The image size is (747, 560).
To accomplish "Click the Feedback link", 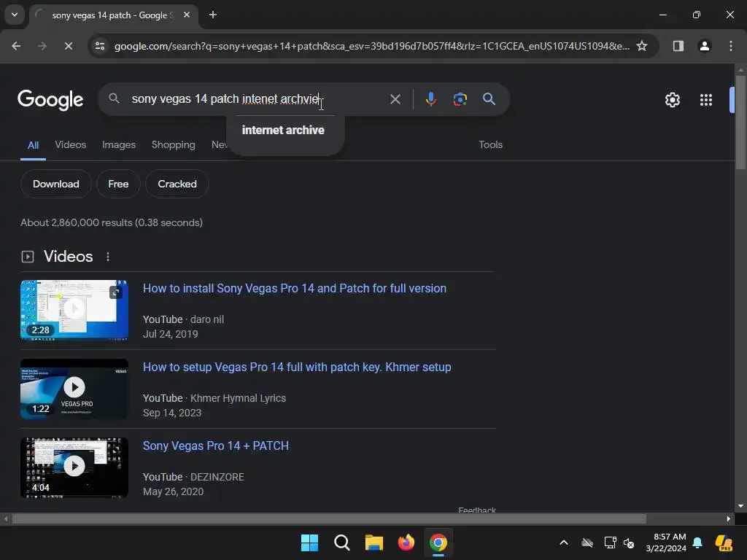I will tap(477, 510).
